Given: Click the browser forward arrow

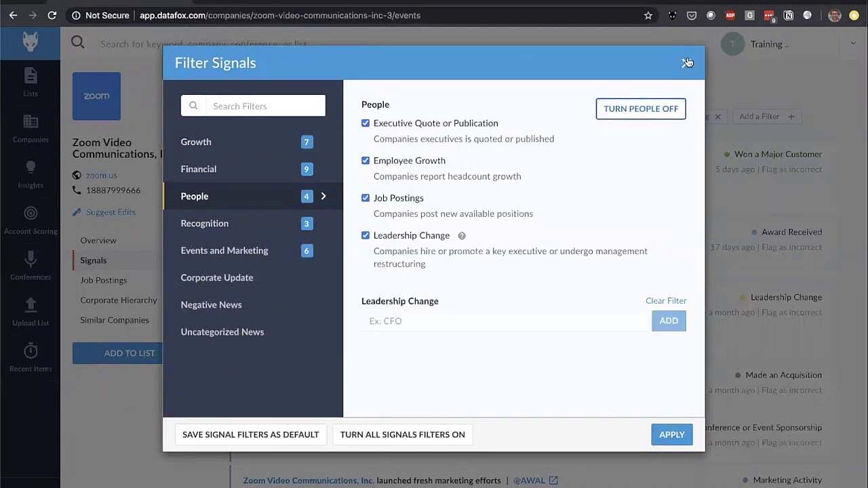Looking at the screenshot, I should [33, 15].
